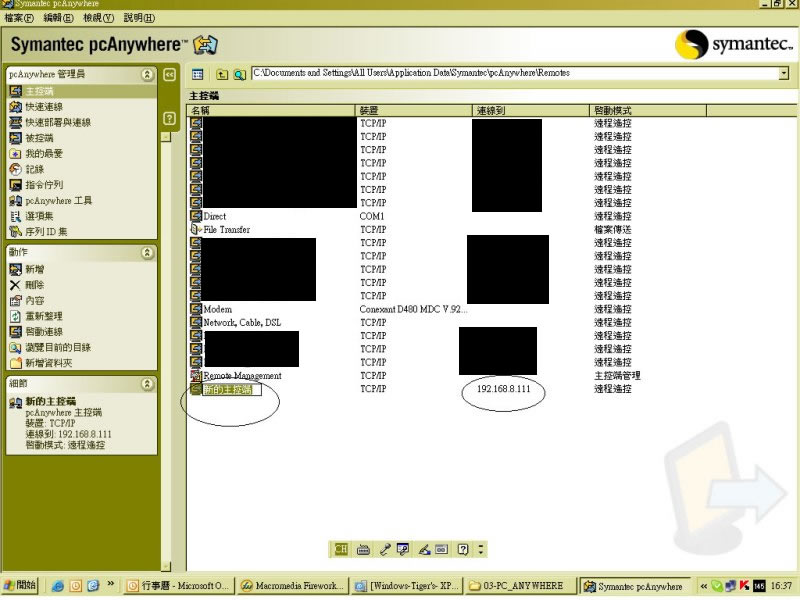Collapse the 動作 panel
Image resolution: width=800 pixels, height=600 pixels.
(x=147, y=253)
